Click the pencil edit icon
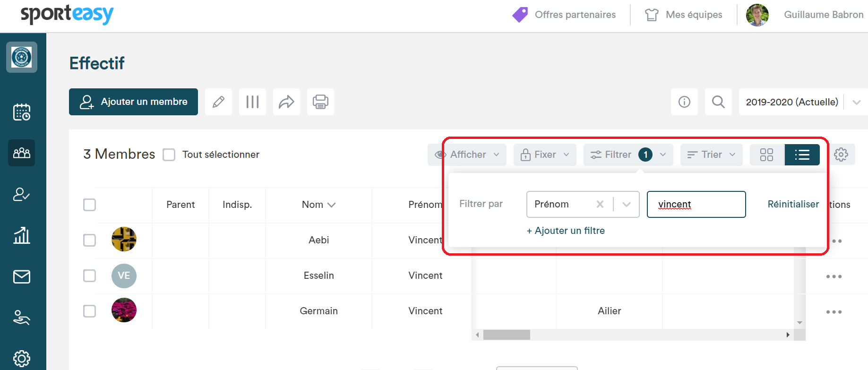The width and height of the screenshot is (868, 370). [218, 102]
